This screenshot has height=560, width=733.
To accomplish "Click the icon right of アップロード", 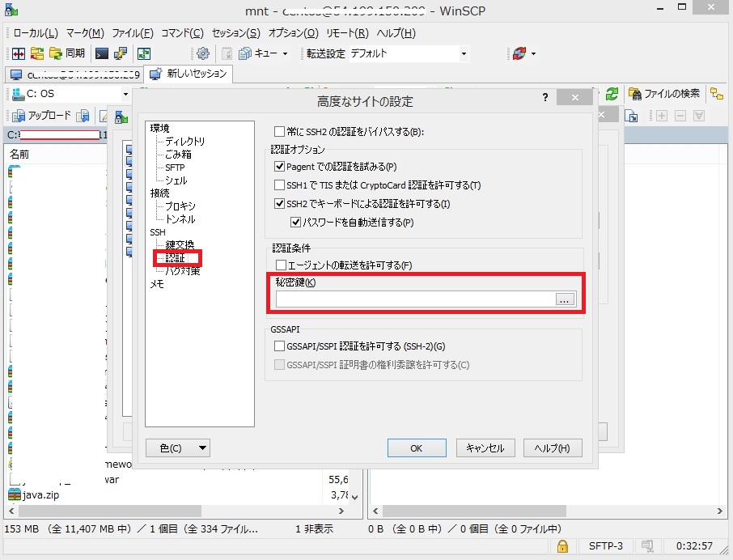I will (83, 116).
